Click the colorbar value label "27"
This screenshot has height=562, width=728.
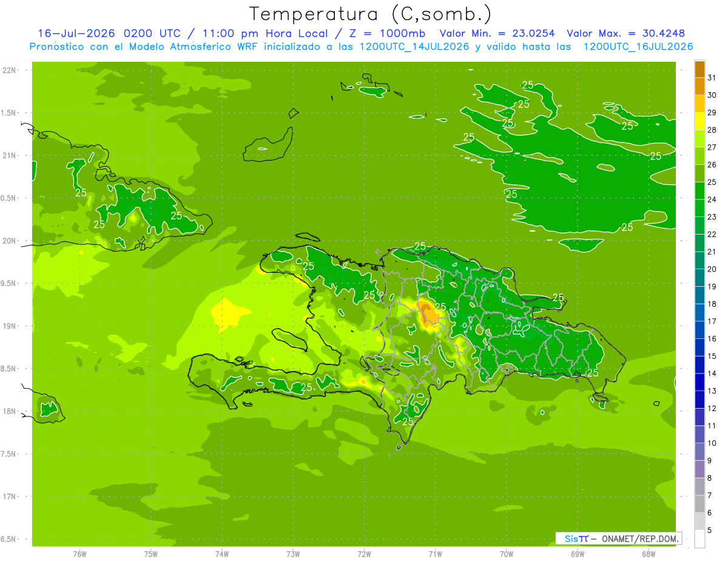click(712, 147)
